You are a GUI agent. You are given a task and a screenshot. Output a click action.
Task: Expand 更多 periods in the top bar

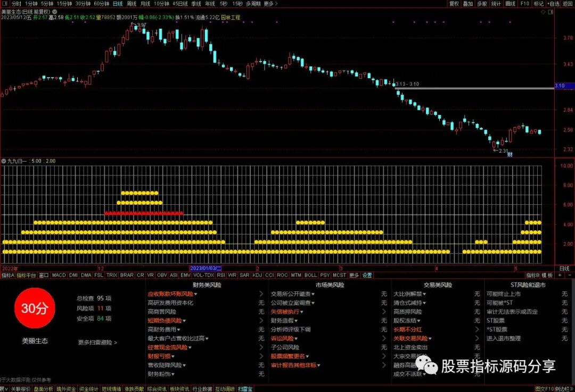click(270, 4)
